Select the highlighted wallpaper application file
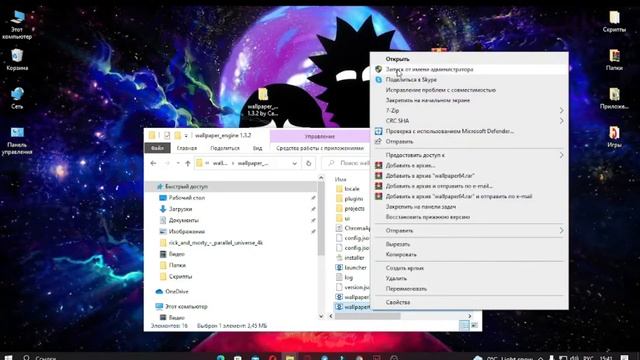The image size is (640, 360). (353, 307)
